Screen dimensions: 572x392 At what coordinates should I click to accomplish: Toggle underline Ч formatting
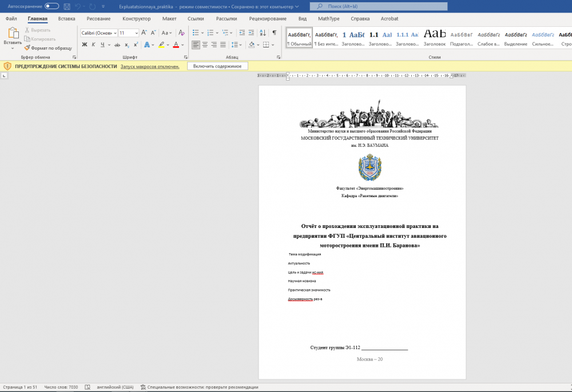pyautogui.click(x=102, y=45)
